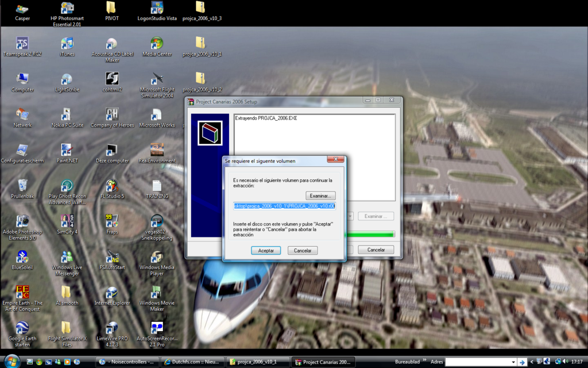Open BlueSoleil Bluetooth shortcut
The width and height of the screenshot is (588, 368).
pos(22,260)
